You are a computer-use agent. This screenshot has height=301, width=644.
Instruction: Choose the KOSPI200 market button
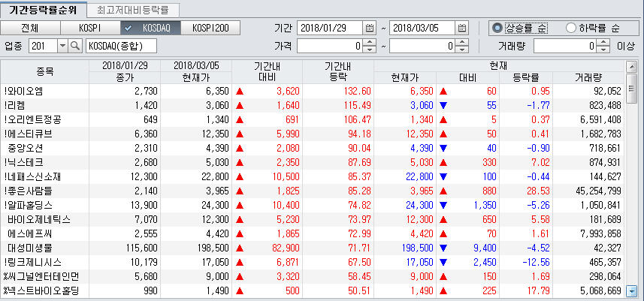210,28
